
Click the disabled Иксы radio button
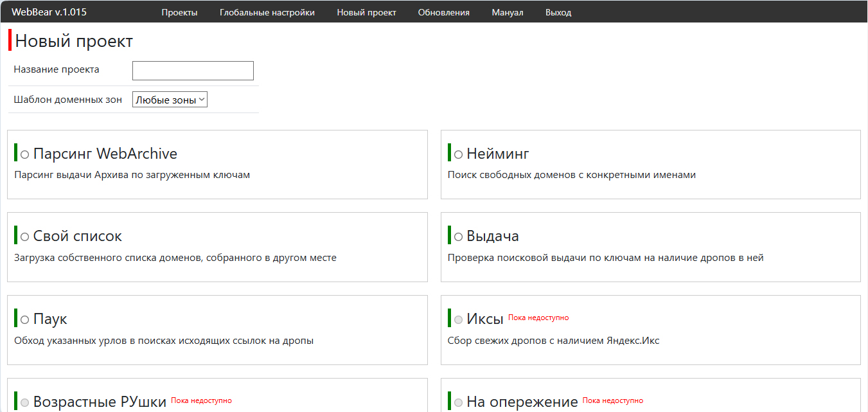(458, 320)
